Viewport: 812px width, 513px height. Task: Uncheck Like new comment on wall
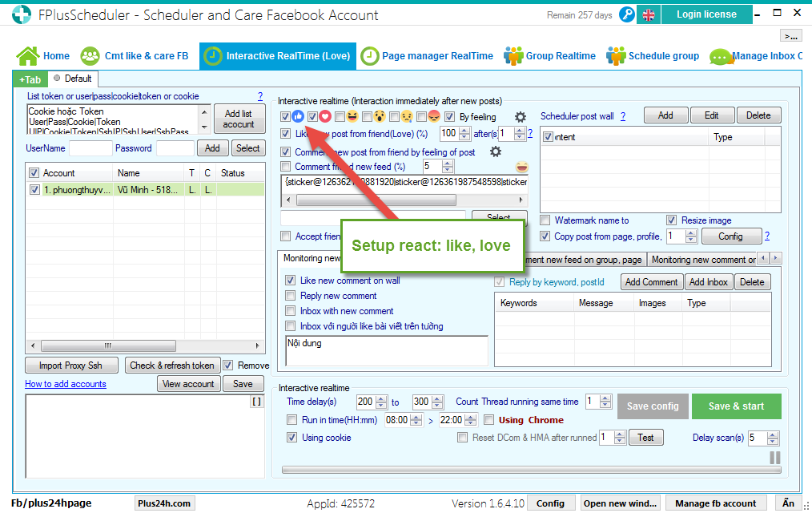point(291,281)
